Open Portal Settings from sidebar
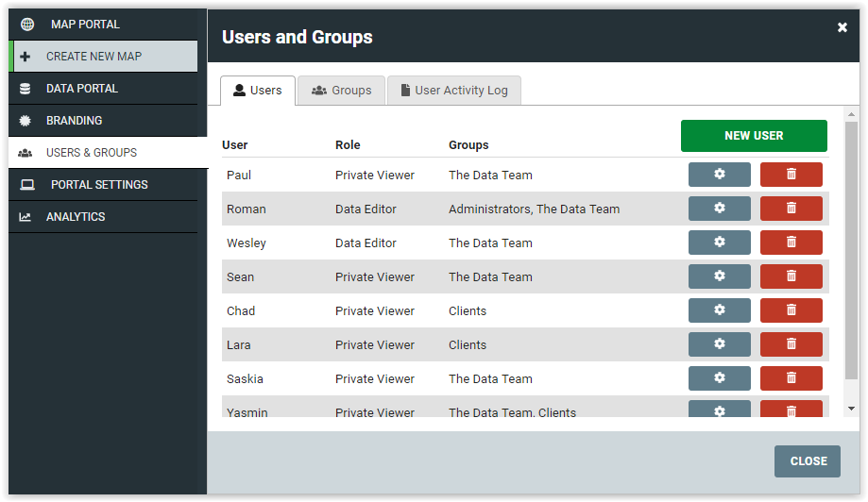 103,185
